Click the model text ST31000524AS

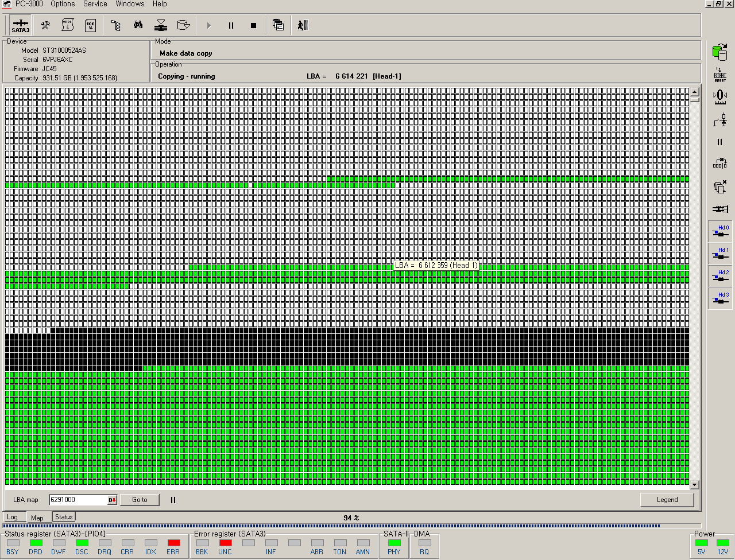coord(64,50)
